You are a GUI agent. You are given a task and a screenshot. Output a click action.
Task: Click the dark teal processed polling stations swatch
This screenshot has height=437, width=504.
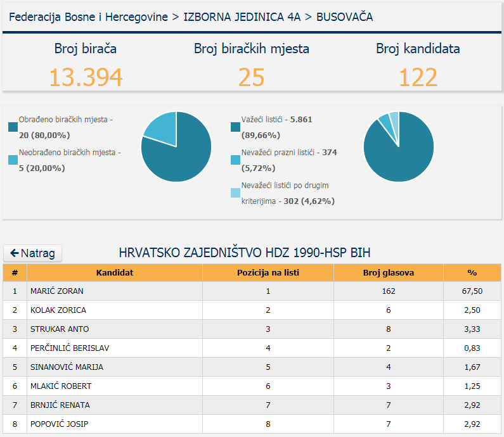(13, 127)
